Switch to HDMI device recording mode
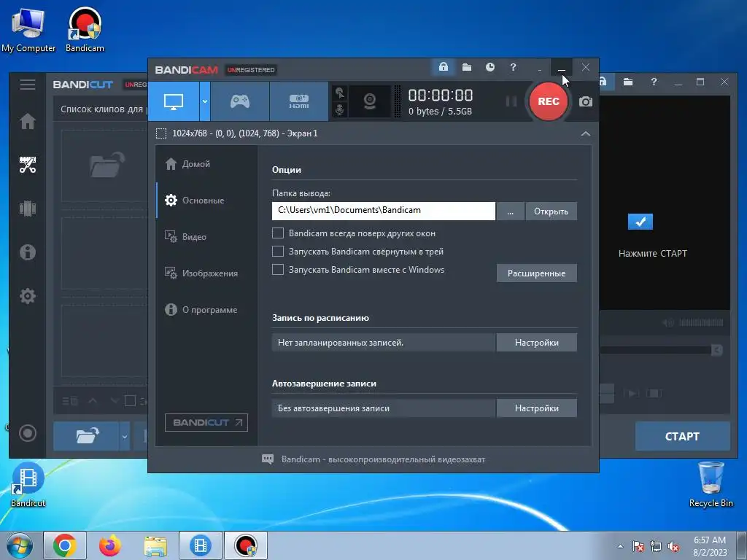Screen dimensions: 747x560 click(x=298, y=101)
